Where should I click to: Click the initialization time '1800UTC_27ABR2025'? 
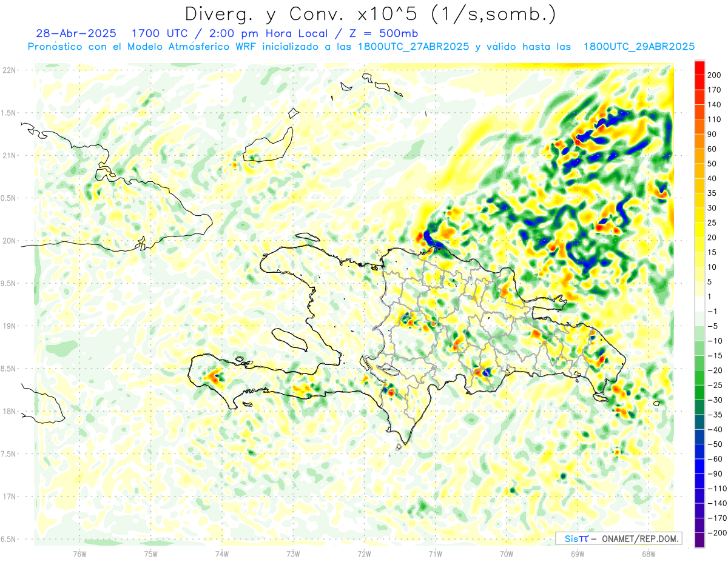point(414,47)
